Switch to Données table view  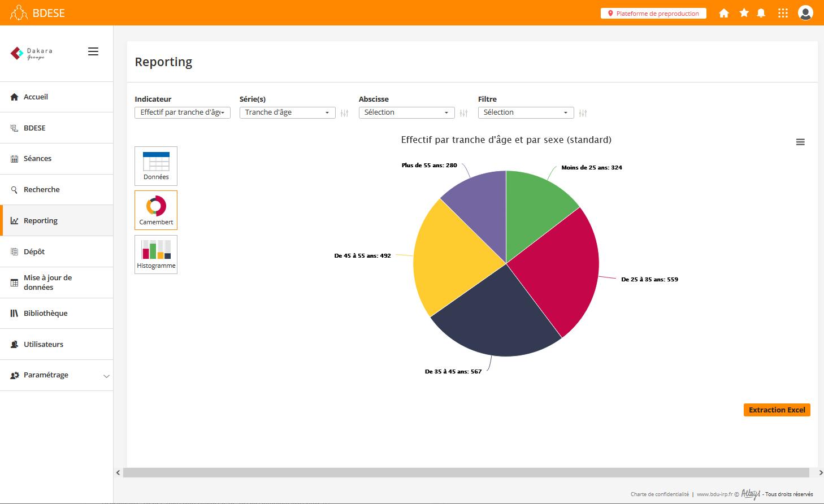[156, 166]
